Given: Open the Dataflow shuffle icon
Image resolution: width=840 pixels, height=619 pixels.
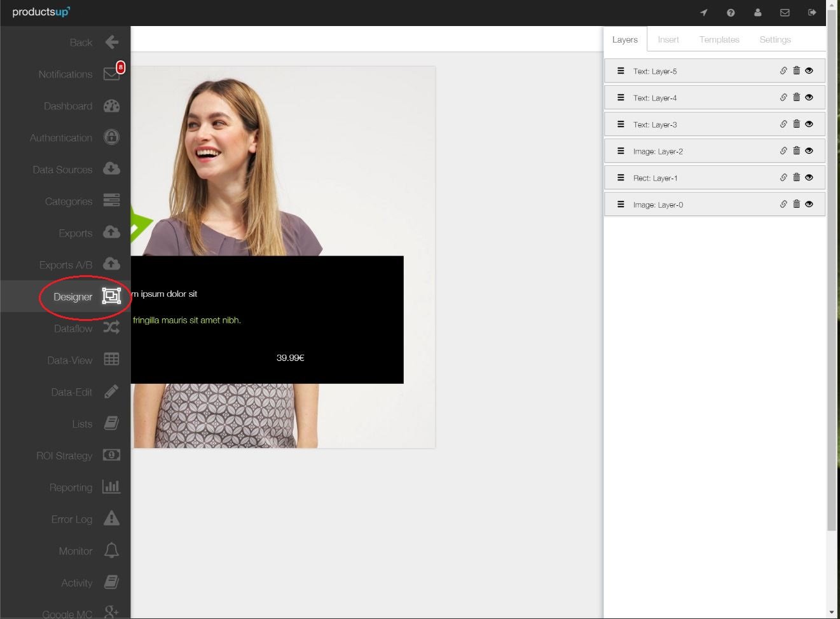Looking at the screenshot, I should point(111,327).
